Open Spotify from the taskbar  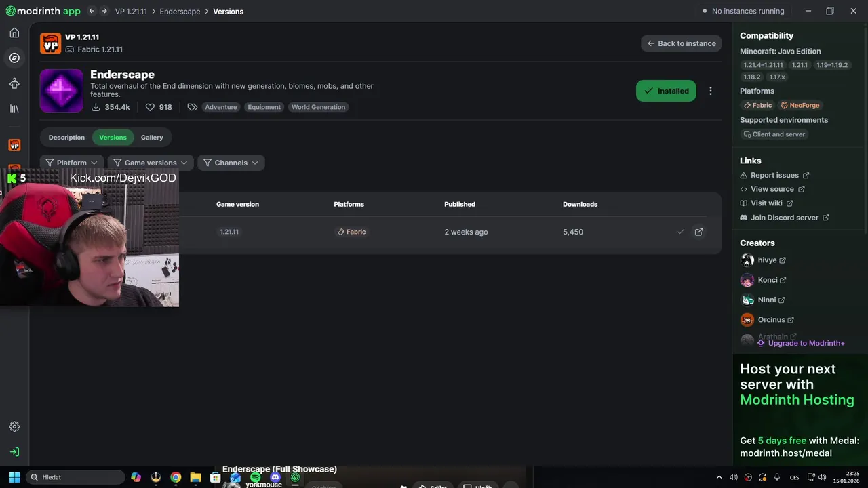point(255,477)
